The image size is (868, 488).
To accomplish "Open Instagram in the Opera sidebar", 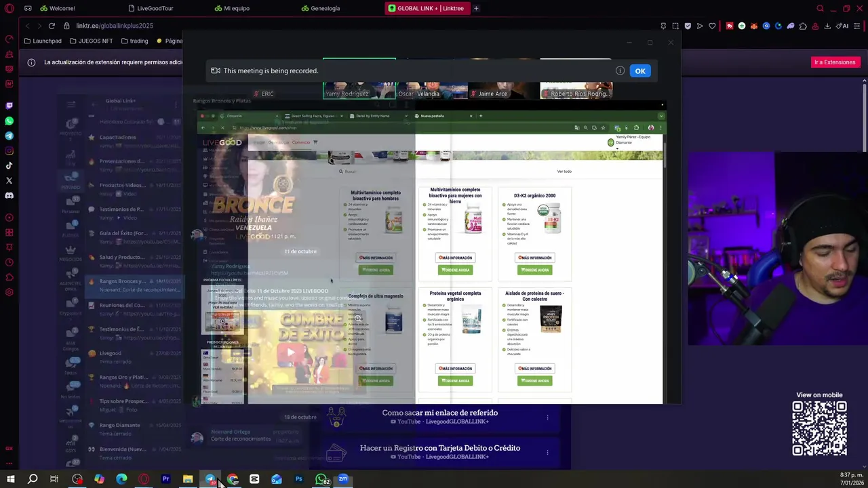I will (9, 150).
